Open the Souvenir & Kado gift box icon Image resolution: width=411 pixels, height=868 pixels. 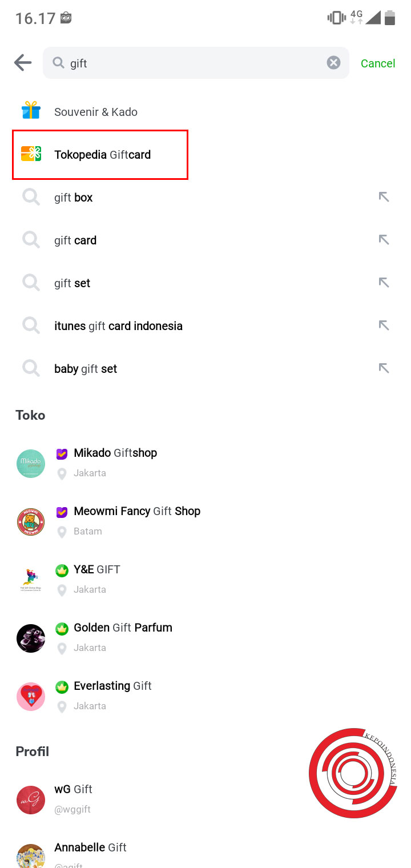[31, 111]
